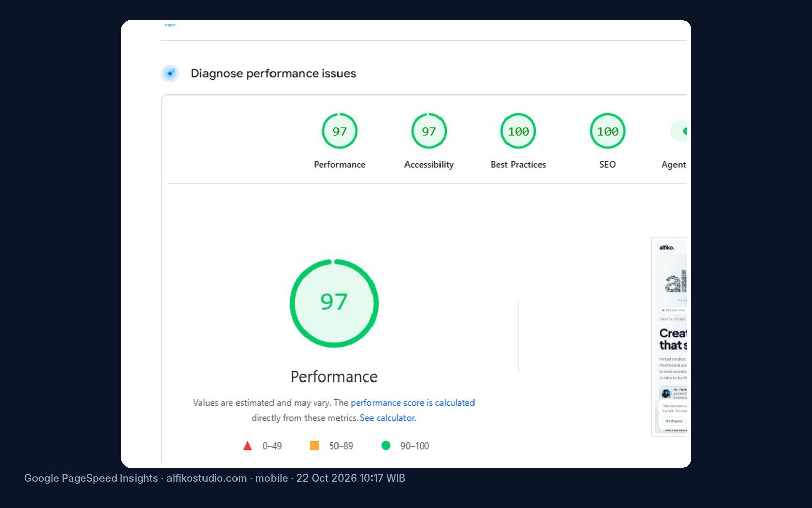Click the large 'Performance' heading below gauge

334,377
